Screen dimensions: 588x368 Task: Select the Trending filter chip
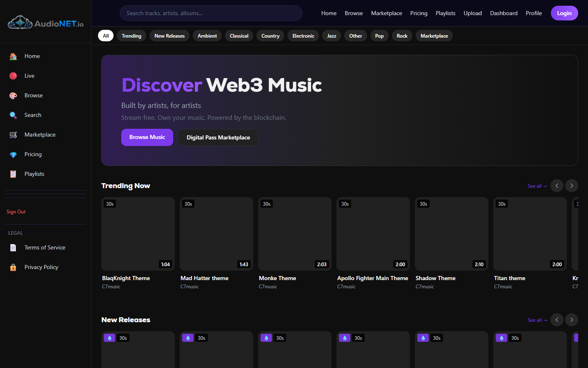point(131,36)
